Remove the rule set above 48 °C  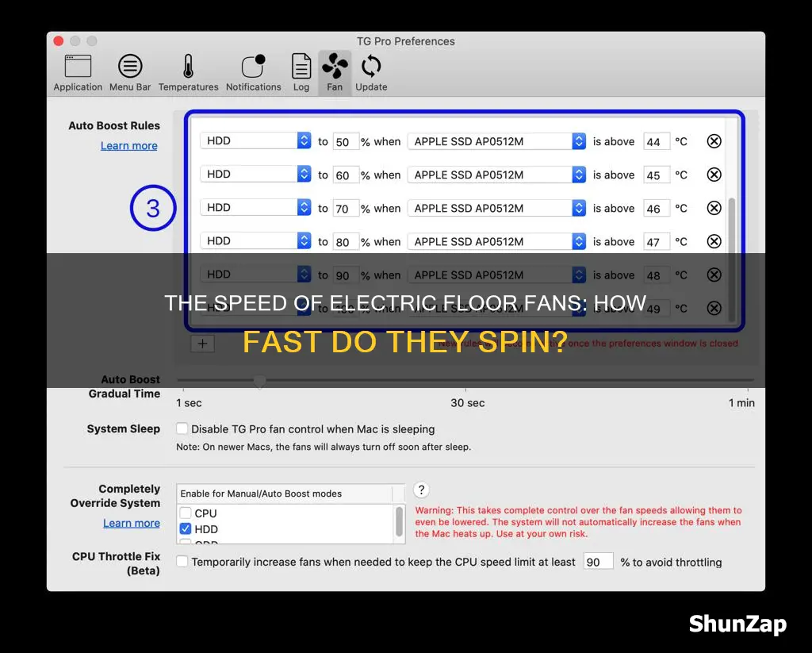coord(714,275)
